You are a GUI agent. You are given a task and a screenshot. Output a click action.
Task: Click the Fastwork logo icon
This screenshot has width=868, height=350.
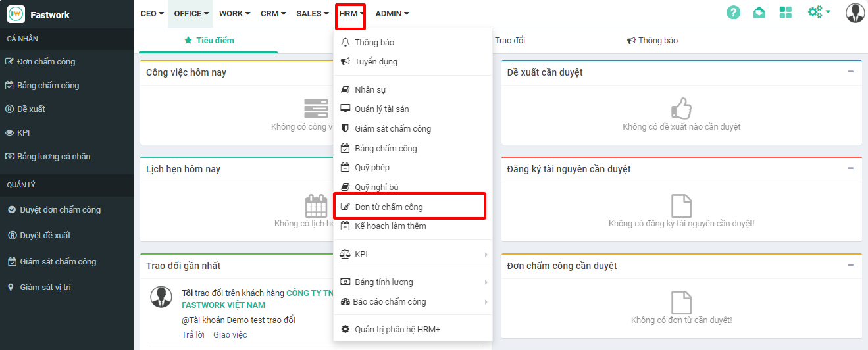coord(16,14)
